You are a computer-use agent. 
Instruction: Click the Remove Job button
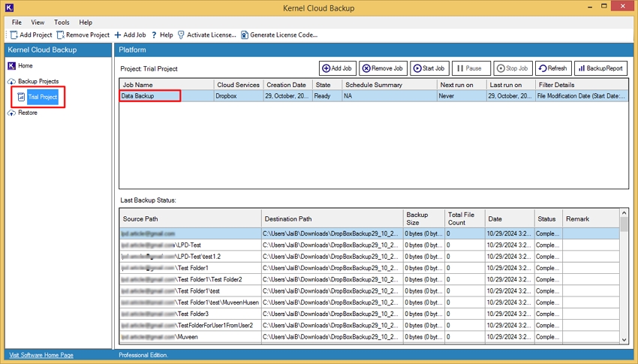pyautogui.click(x=383, y=68)
